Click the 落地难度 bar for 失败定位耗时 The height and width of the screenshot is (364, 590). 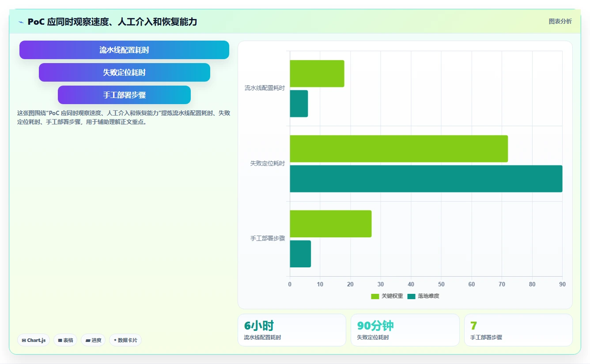[x=426, y=179]
